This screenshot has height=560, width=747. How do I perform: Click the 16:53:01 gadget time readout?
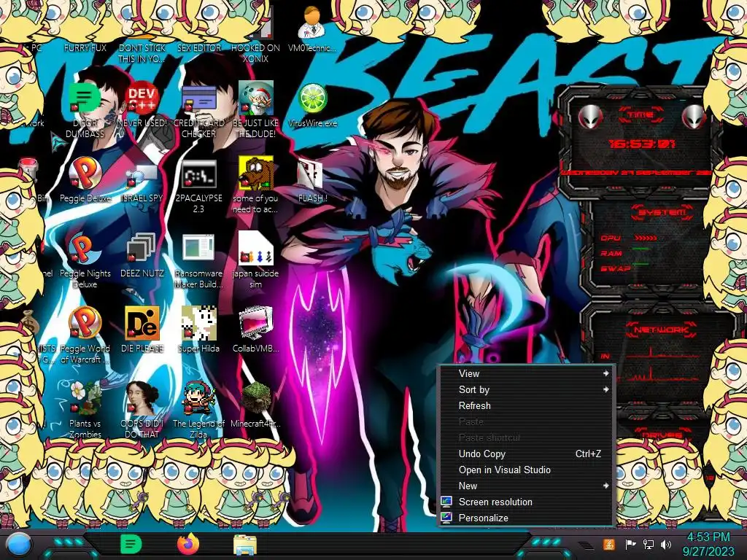coord(642,144)
